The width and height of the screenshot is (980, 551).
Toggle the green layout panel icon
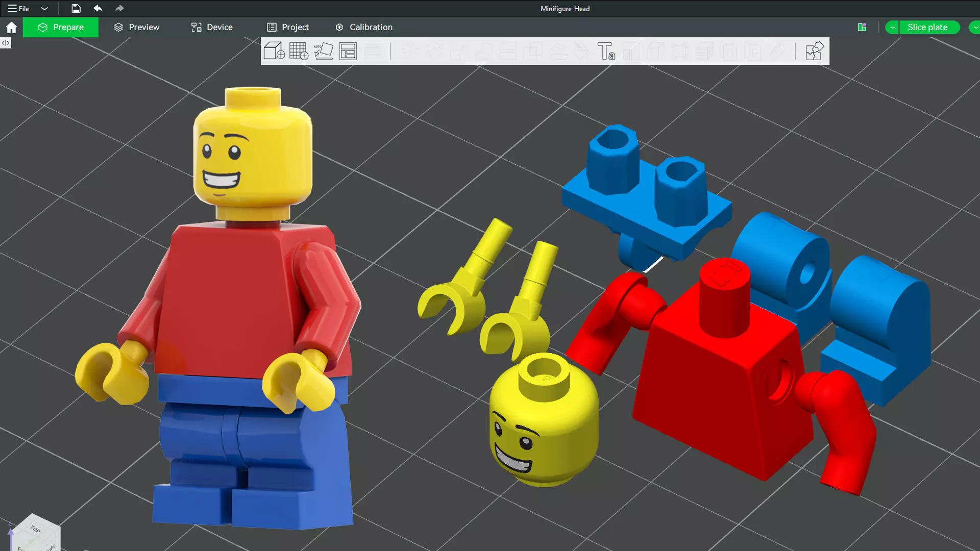pos(862,27)
